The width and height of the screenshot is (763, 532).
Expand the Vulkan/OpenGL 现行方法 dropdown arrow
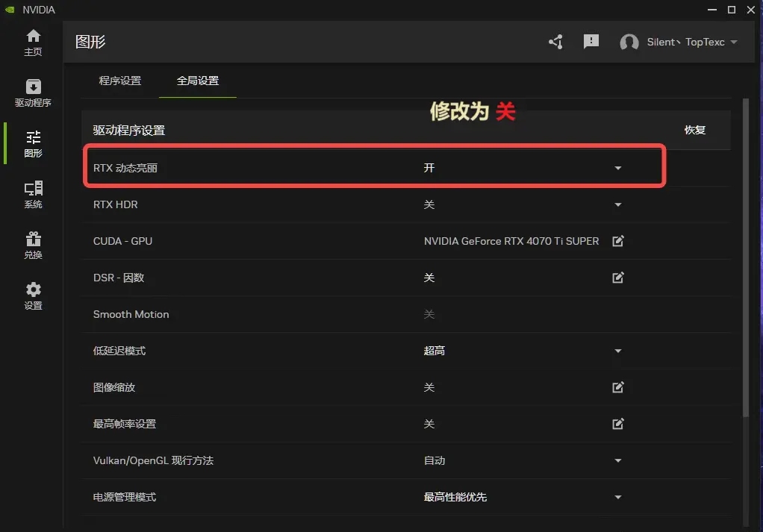(618, 460)
